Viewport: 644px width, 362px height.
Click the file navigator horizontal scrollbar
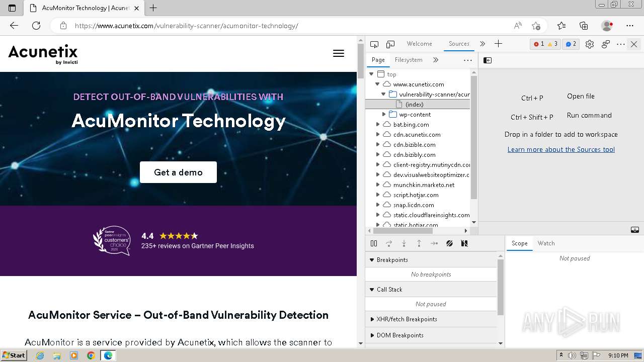(403, 231)
